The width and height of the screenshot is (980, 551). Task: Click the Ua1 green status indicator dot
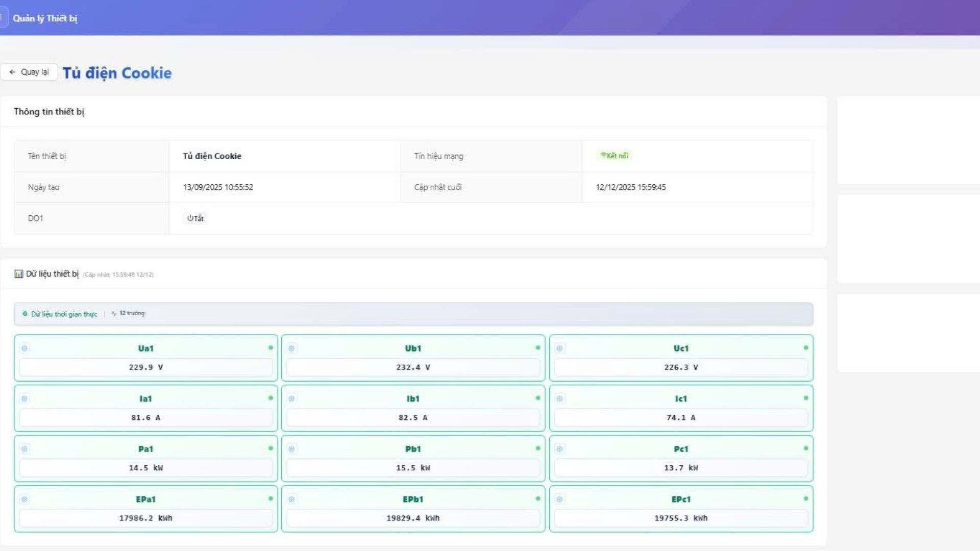tap(271, 347)
